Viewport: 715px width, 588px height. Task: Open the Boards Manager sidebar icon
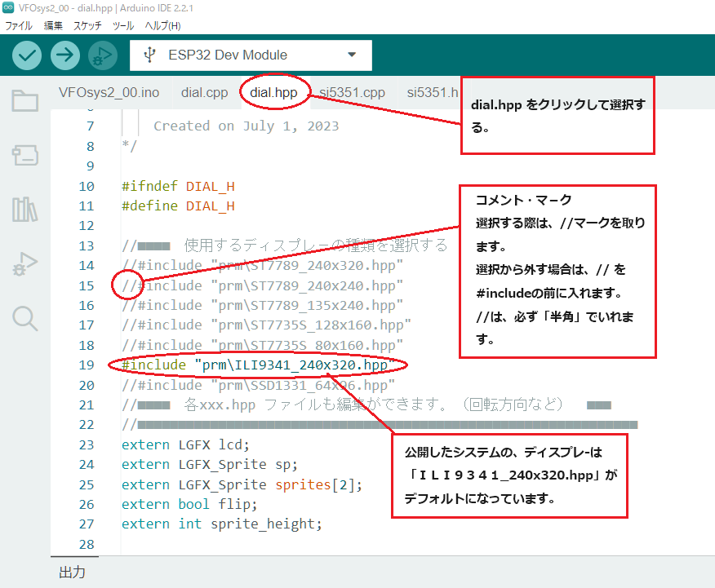point(25,155)
